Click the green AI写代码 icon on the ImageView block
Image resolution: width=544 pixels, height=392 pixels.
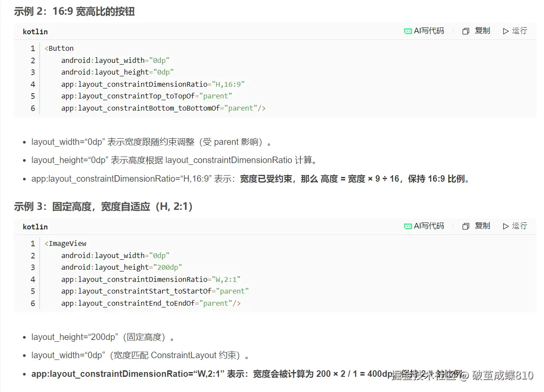coord(408,226)
